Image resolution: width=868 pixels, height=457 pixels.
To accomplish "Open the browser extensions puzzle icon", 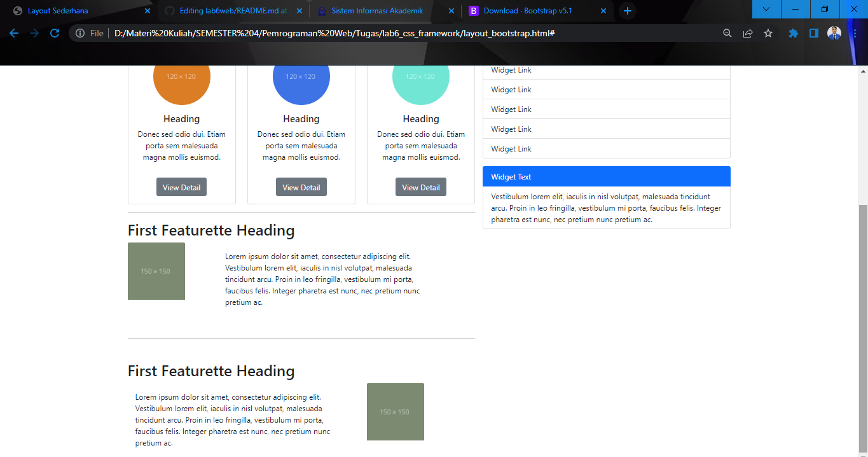I will point(793,32).
